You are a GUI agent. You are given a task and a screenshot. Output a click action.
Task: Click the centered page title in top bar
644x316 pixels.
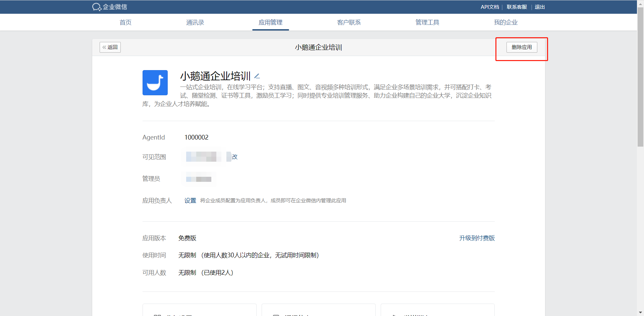point(318,47)
